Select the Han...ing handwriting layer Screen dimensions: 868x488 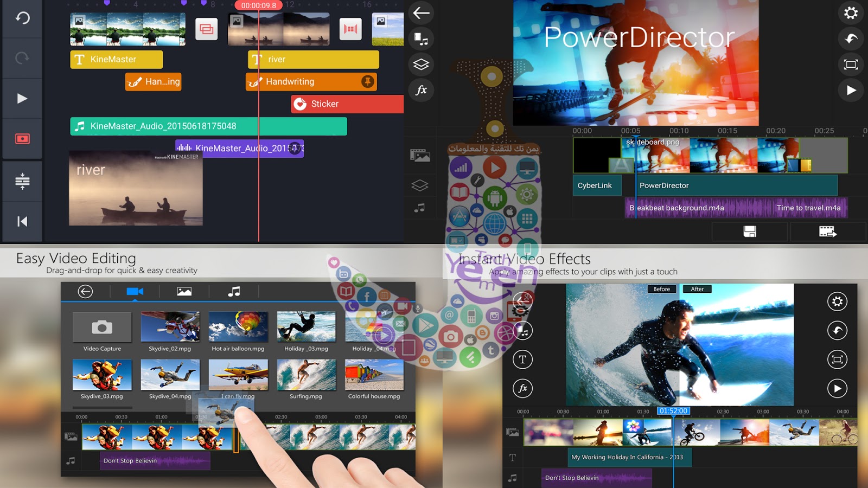154,82
